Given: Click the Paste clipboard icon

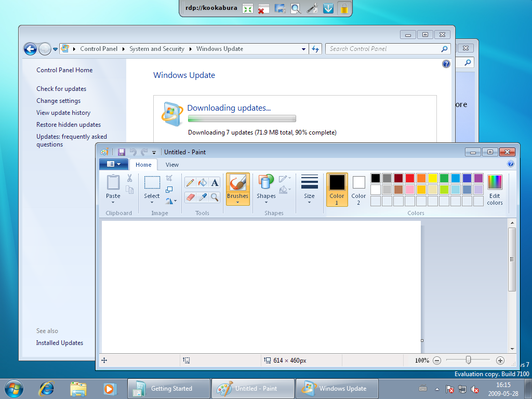Looking at the screenshot, I should 113,182.
